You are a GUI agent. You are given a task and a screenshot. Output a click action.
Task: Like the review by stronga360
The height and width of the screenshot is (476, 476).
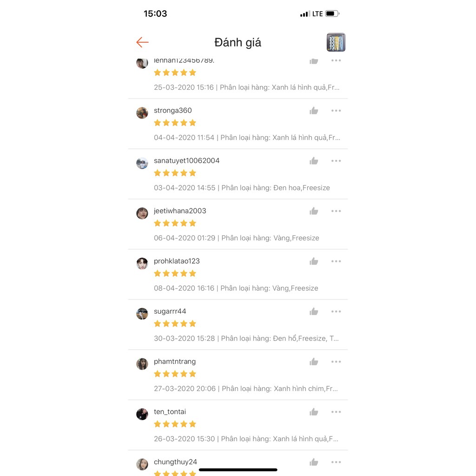(314, 111)
